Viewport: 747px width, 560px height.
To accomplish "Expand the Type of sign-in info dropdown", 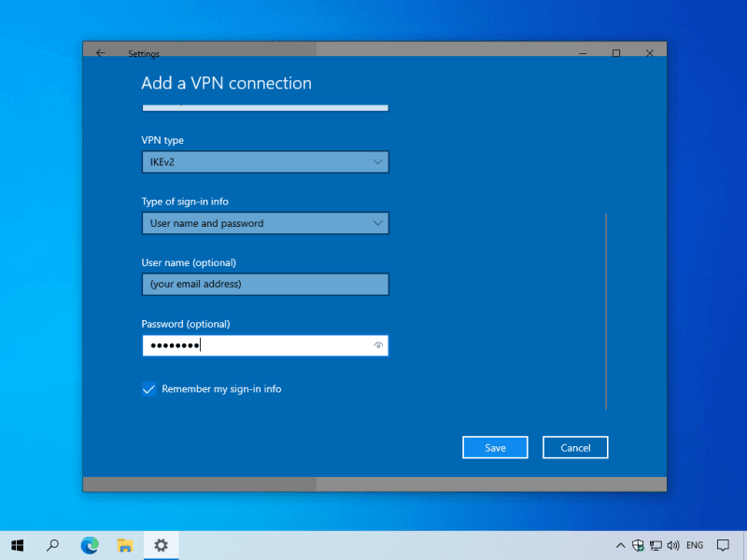I will coord(264,223).
